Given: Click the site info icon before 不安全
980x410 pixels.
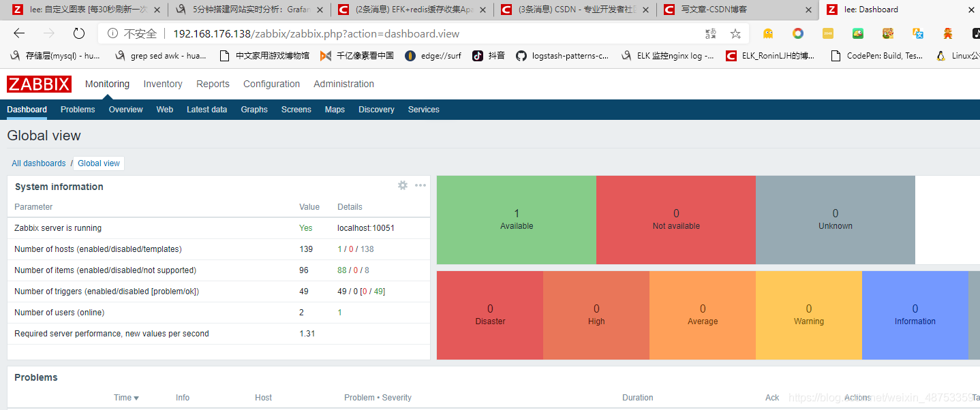Looking at the screenshot, I should point(112,33).
